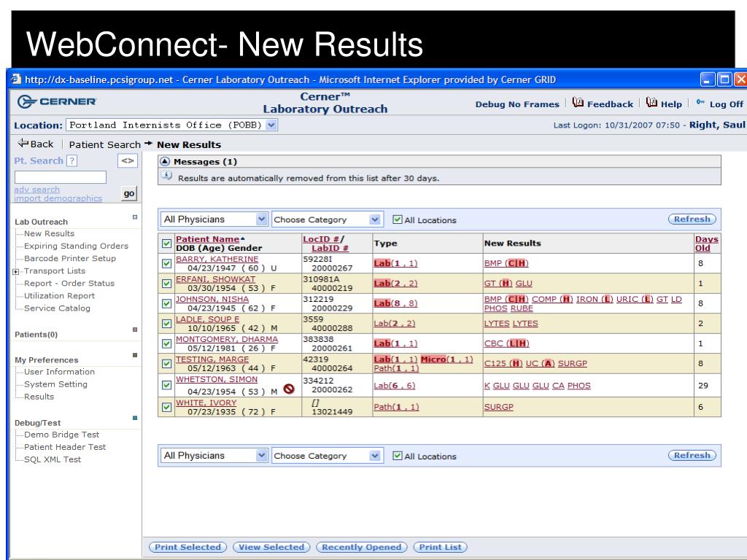Screen dimensions: 747x560
Task: Uncheck the checkbox for ERFANI, SHOWKAT
Action: [x=167, y=284]
